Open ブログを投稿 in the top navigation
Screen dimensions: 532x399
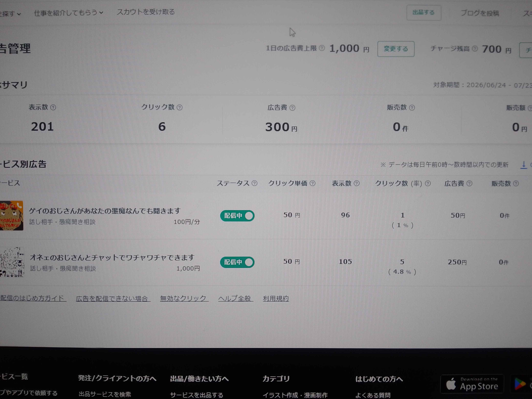coord(480,13)
